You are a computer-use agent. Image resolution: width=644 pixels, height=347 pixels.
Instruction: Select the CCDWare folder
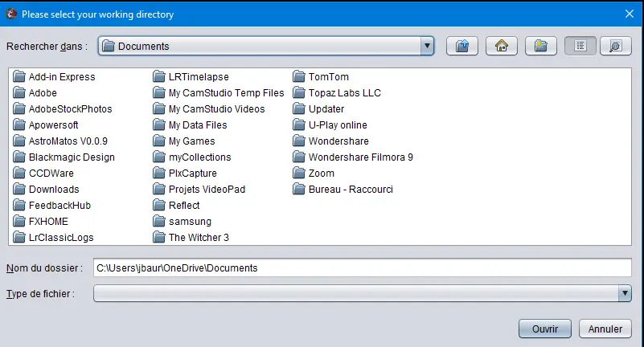click(43, 173)
